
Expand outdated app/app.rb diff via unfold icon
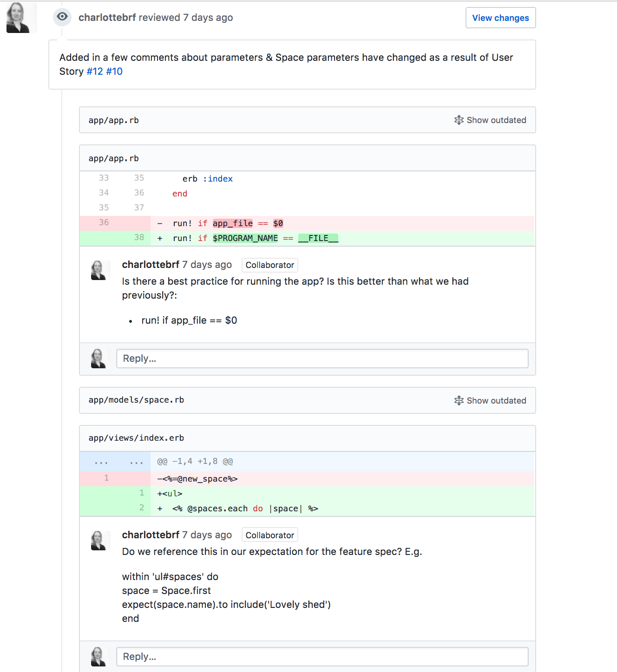(459, 120)
